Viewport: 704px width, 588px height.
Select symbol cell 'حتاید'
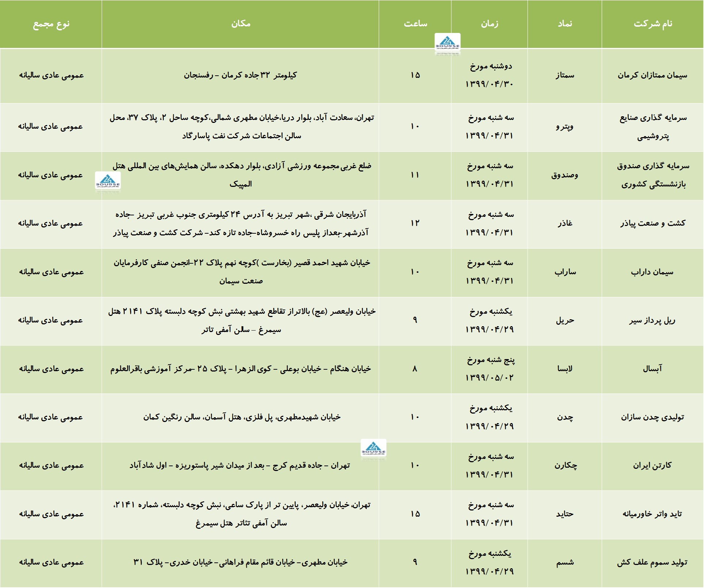click(x=565, y=514)
